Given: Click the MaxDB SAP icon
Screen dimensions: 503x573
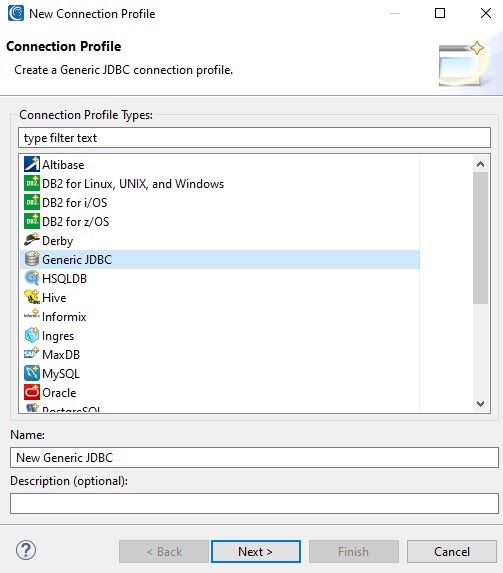Looking at the screenshot, I should tap(32, 354).
